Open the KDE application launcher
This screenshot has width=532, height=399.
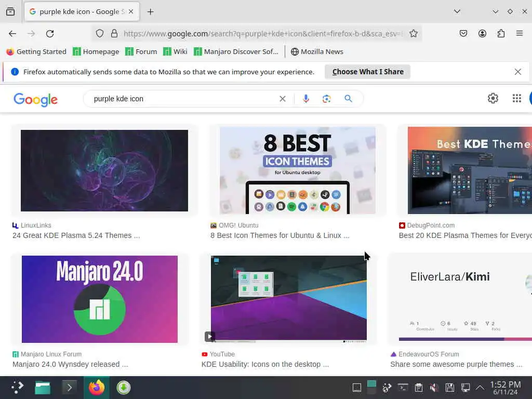point(17,388)
